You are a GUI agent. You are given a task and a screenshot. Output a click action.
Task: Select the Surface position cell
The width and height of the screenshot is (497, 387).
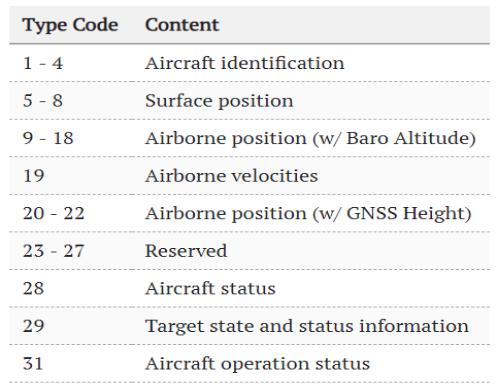tap(219, 101)
